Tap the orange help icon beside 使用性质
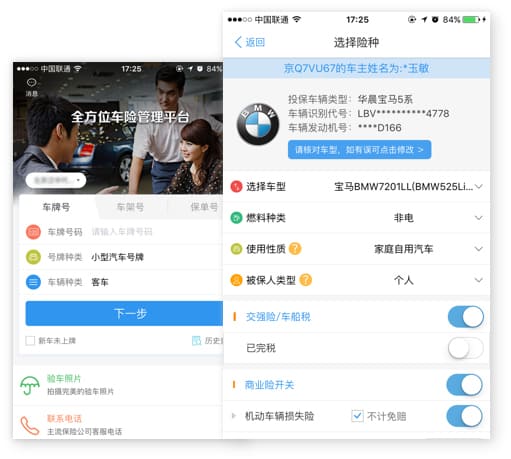Viewport: 511px width, 459px height. 295,248
